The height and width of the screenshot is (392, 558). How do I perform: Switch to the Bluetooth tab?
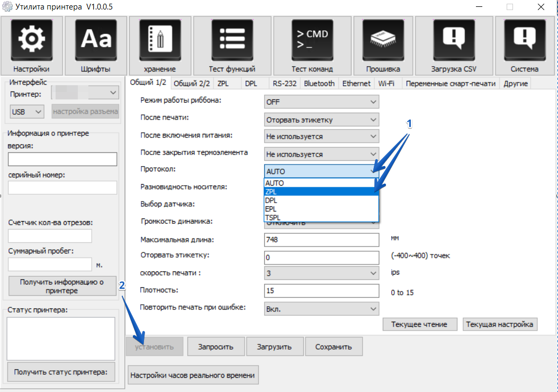pos(319,84)
